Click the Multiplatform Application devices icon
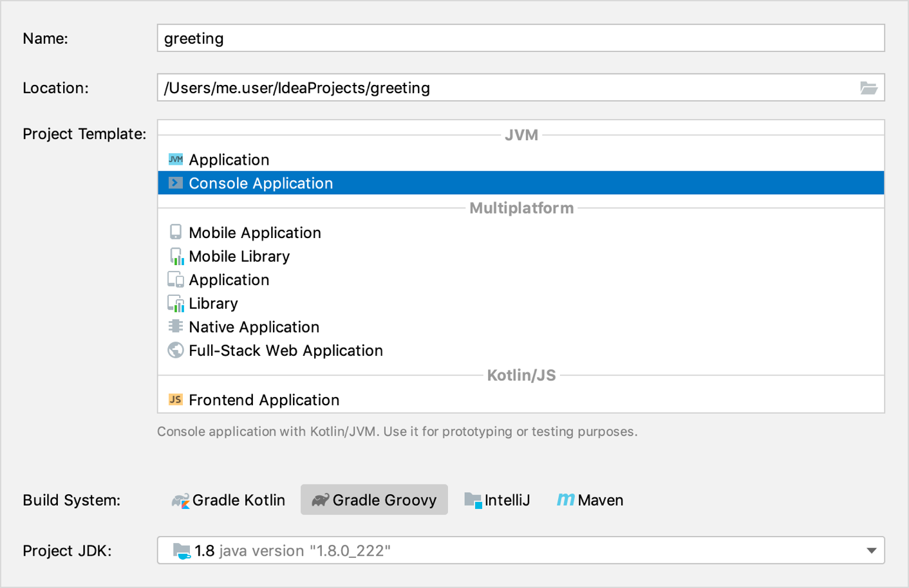Image resolution: width=909 pixels, height=588 pixels. (176, 279)
